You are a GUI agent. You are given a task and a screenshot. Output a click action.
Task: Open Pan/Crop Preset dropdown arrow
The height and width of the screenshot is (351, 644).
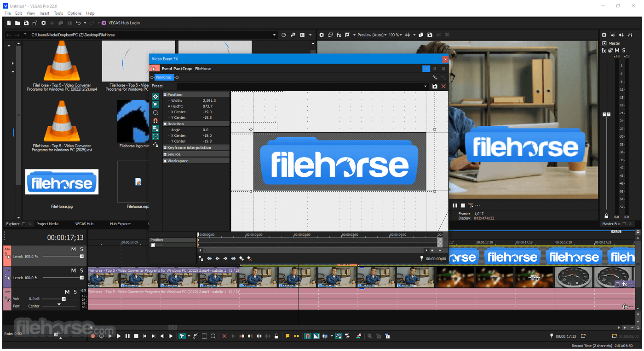(x=425, y=86)
